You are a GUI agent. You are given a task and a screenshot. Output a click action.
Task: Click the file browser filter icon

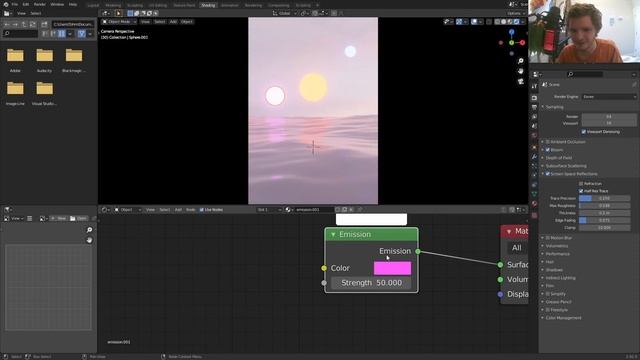[82, 34]
